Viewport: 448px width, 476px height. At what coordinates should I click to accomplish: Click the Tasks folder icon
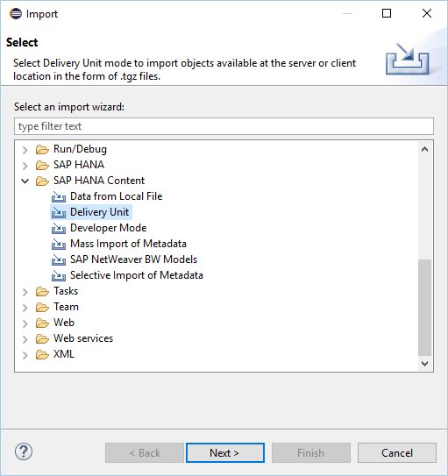tap(42, 291)
